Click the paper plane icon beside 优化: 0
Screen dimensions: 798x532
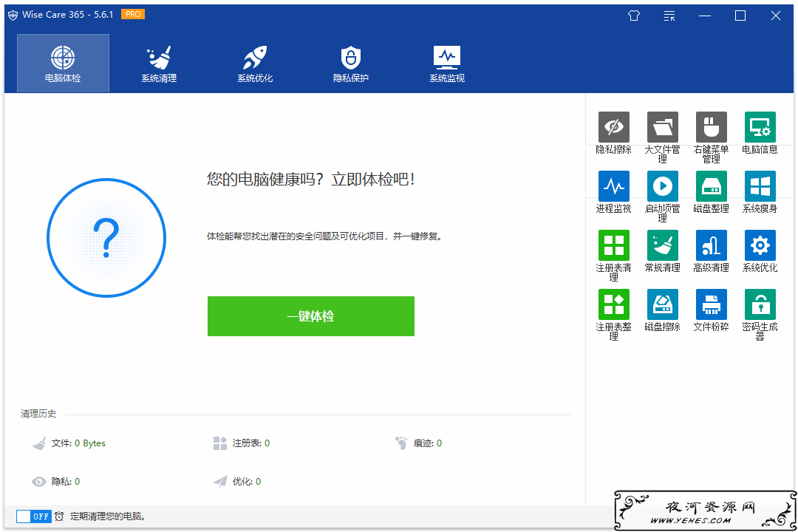(x=220, y=482)
